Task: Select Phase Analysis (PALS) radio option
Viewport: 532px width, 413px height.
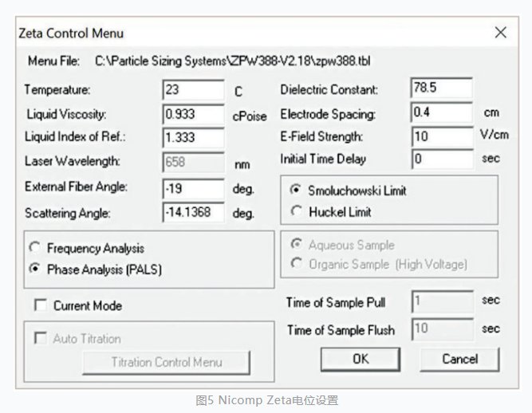Action: coord(34,269)
